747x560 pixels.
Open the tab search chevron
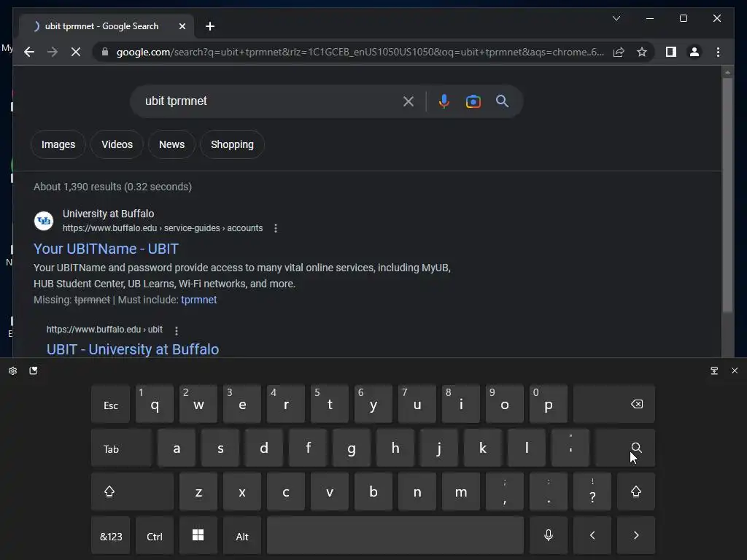click(x=616, y=18)
